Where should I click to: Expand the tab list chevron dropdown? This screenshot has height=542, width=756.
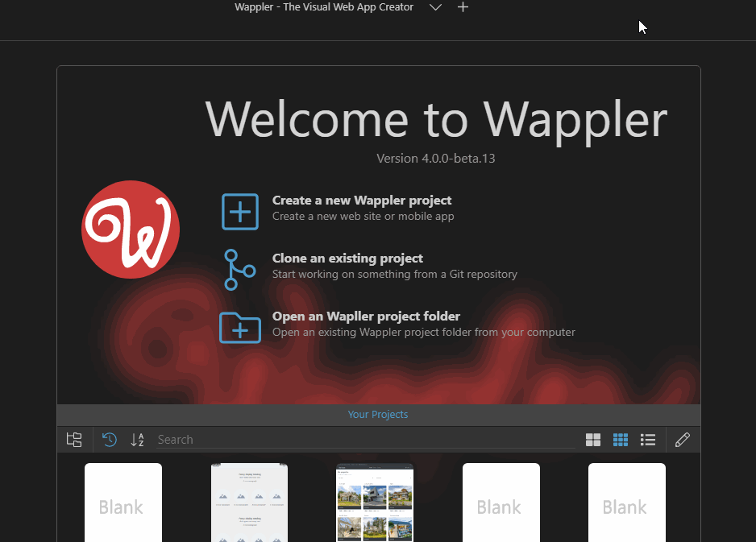point(435,7)
